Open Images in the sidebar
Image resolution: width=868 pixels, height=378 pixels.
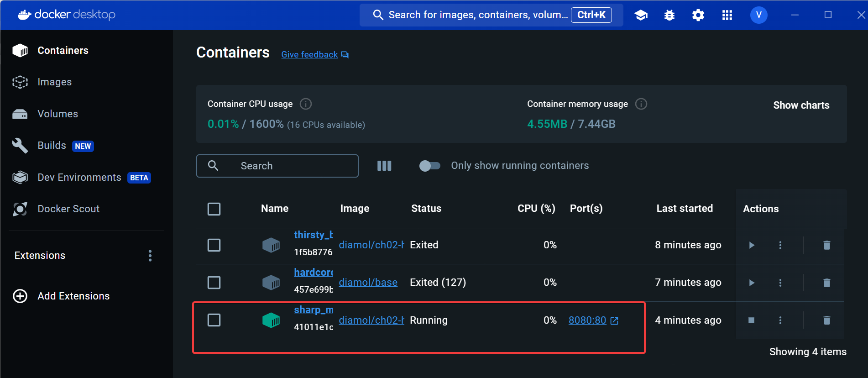55,82
